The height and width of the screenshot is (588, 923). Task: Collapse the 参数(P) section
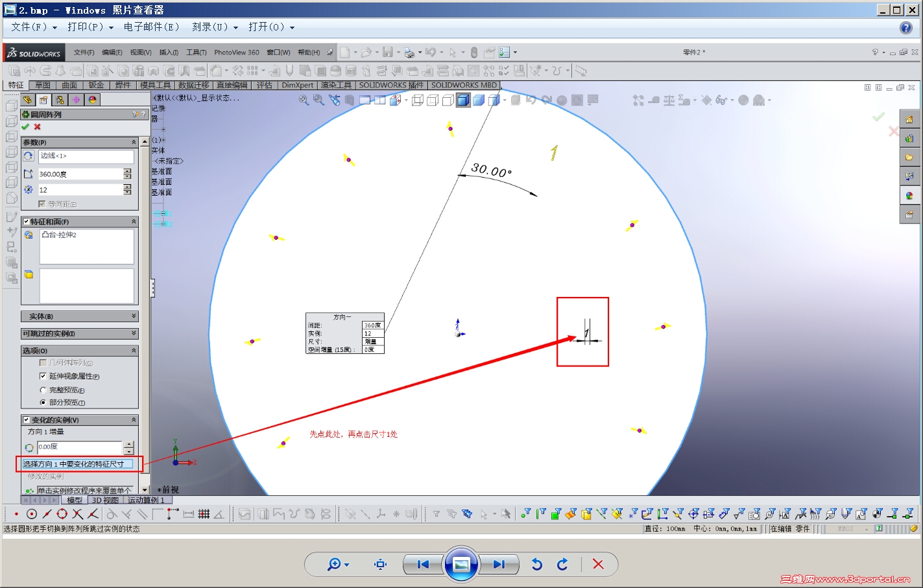(134, 142)
